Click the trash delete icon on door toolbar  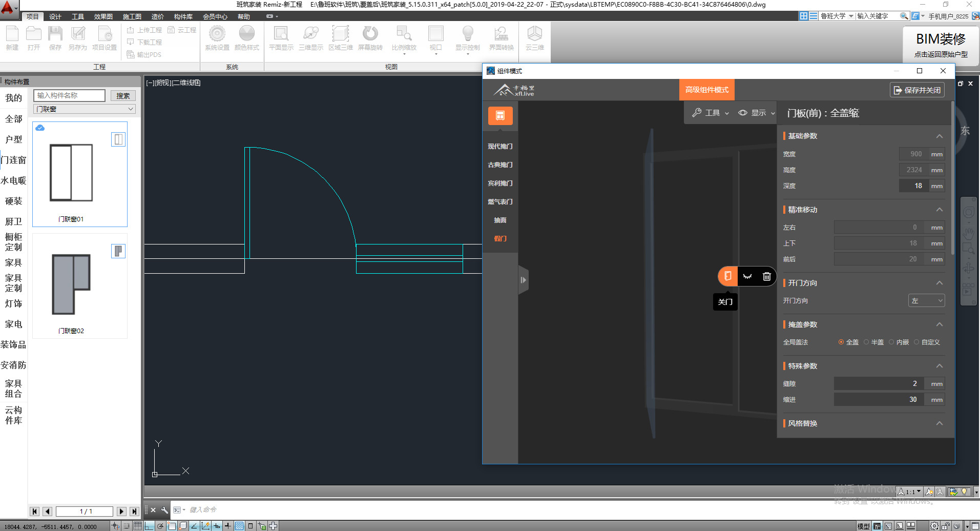pyautogui.click(x=767, y=276)
